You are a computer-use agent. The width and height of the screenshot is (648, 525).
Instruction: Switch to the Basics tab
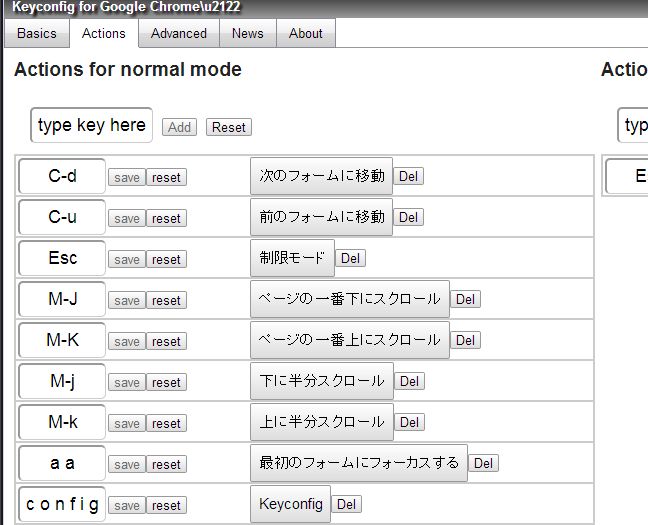point(37,33)
